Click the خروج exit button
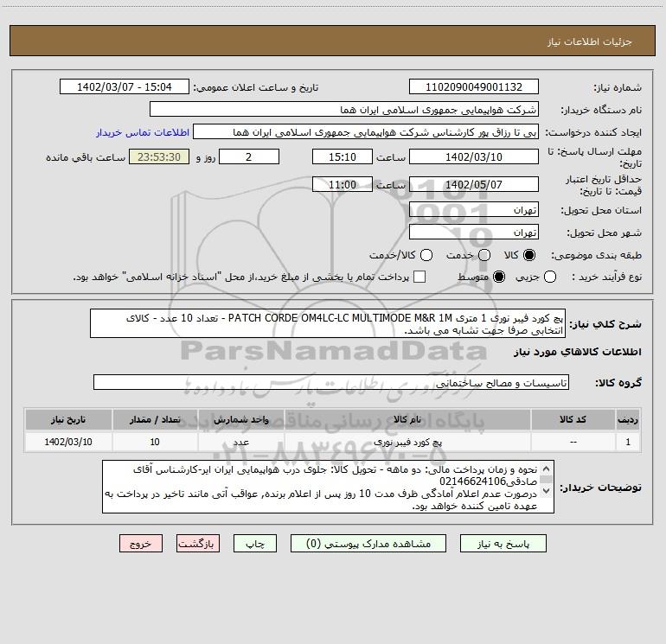The width and height of the screenshot is (666, 644). (x=141, y=544)
